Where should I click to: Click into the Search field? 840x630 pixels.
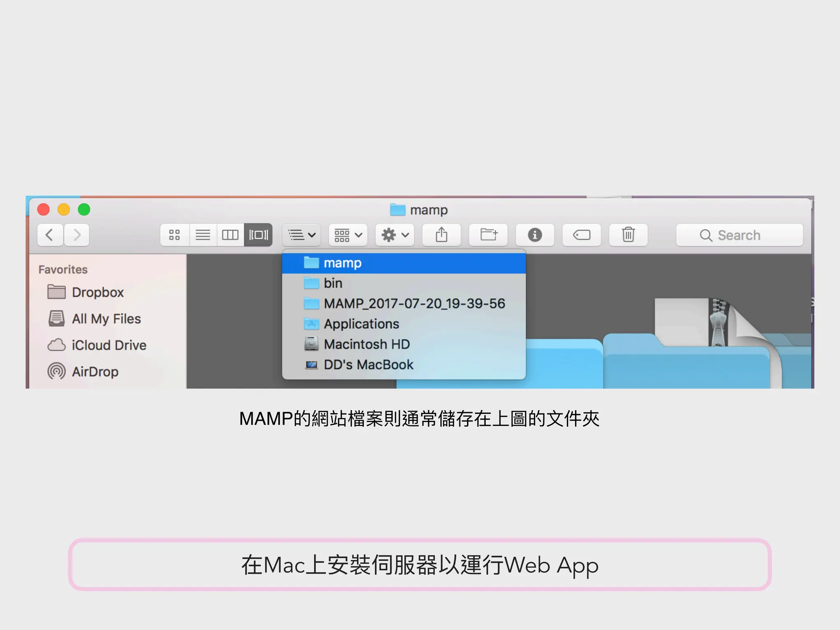coord(740,235)
